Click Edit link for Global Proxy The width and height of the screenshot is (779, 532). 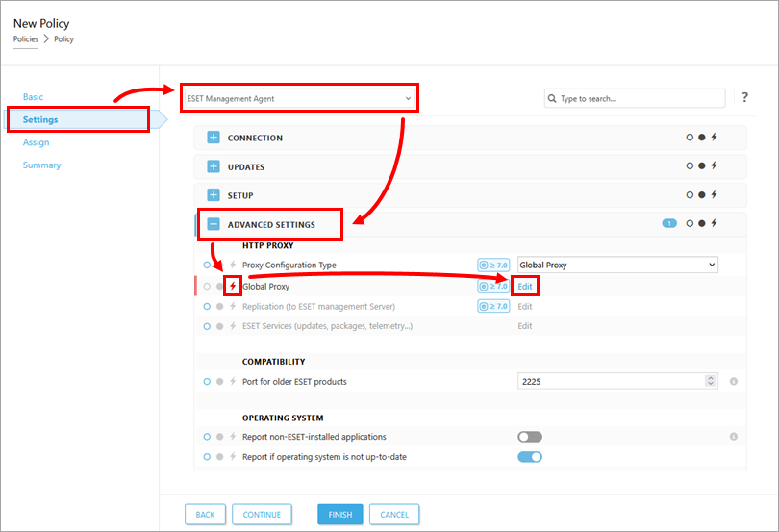(x=525, y=286)
